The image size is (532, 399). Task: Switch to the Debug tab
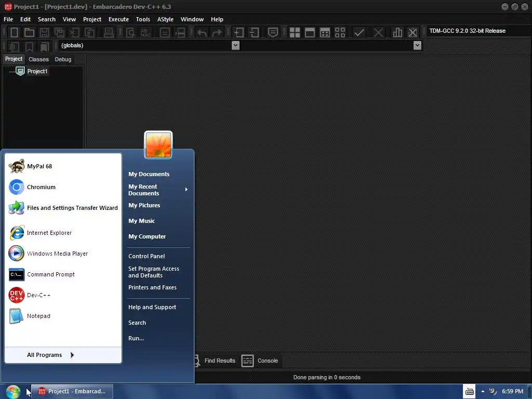coord(63,59)
